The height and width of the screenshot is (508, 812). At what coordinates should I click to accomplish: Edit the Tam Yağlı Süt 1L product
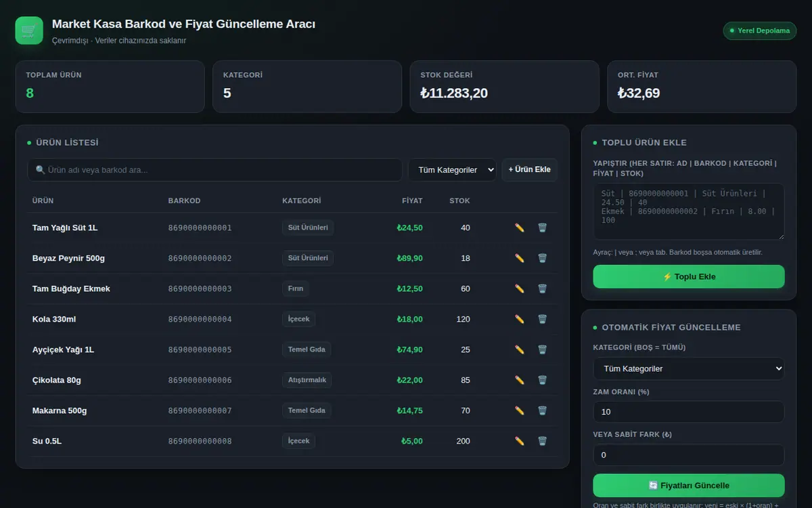click(x=520, y=228)
